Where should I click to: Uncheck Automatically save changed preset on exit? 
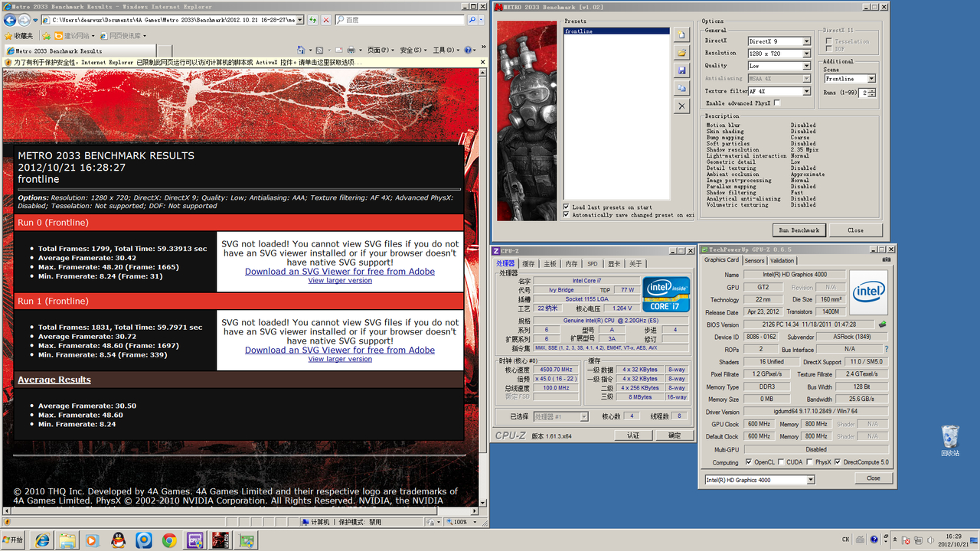pos(566,215)
